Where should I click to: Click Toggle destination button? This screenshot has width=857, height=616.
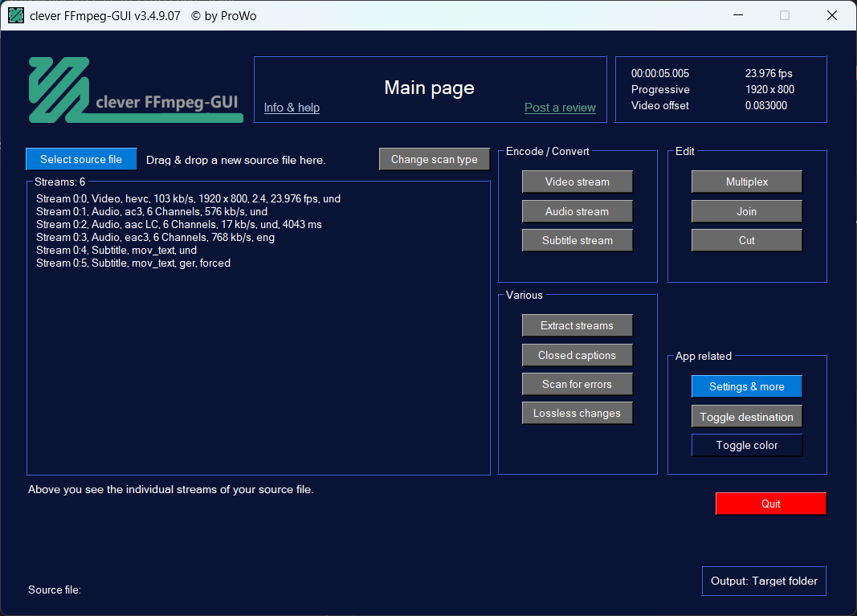click(747, 417)
